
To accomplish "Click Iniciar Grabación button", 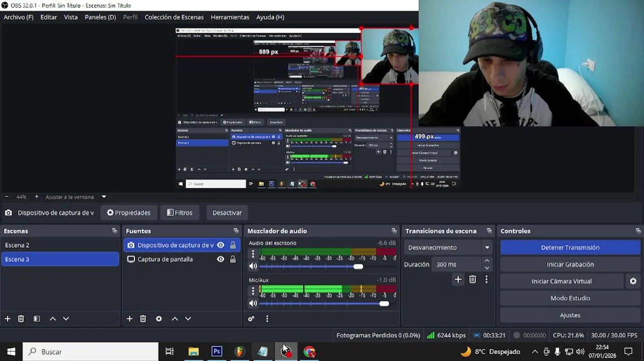I will point(570,264).
